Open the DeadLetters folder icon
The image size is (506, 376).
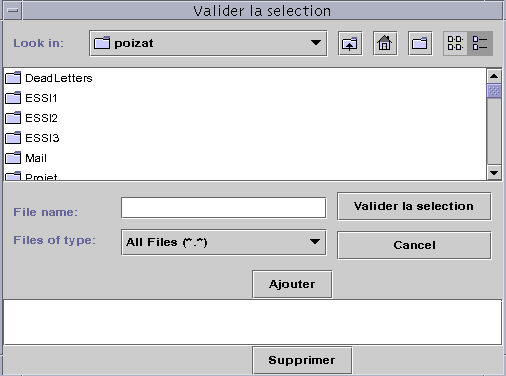tap(13, 78)
